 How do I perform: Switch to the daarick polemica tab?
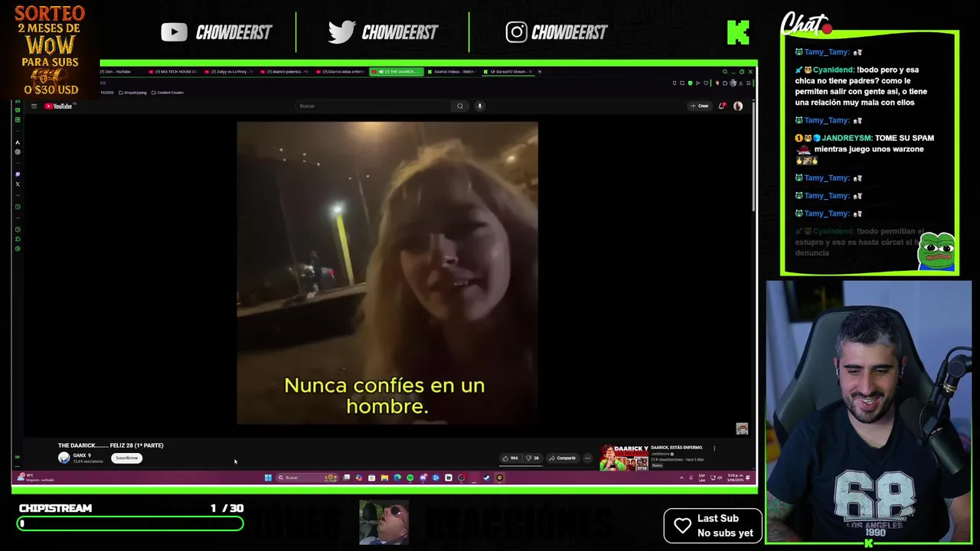click(286, 72)
